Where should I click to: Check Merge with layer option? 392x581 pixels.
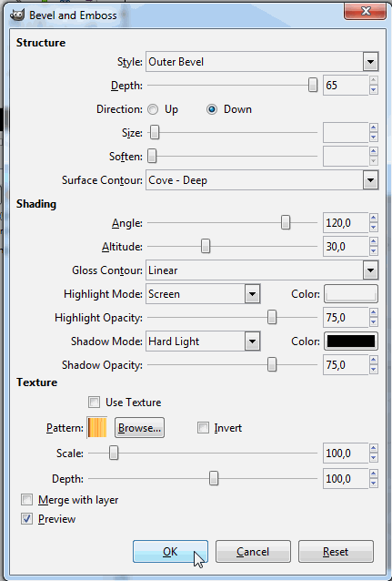pyautogui.click(x=26, y=499)
